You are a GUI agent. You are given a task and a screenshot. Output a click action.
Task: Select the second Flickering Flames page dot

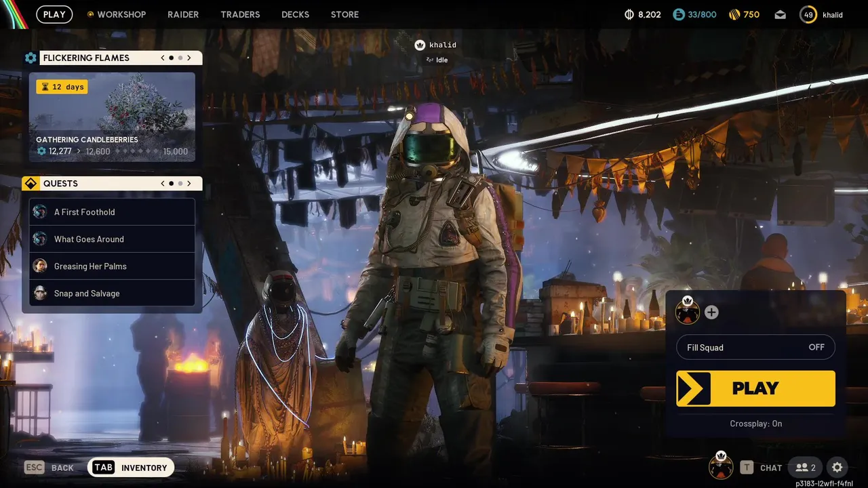(180, 58)
